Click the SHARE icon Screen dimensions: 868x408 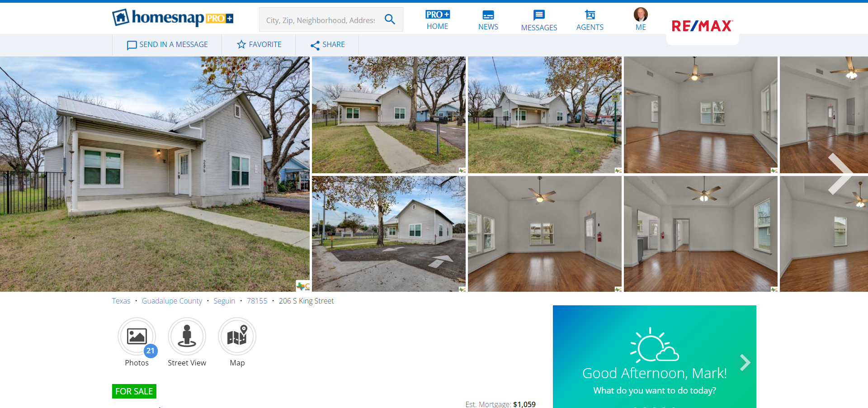[x=327, y=44]
